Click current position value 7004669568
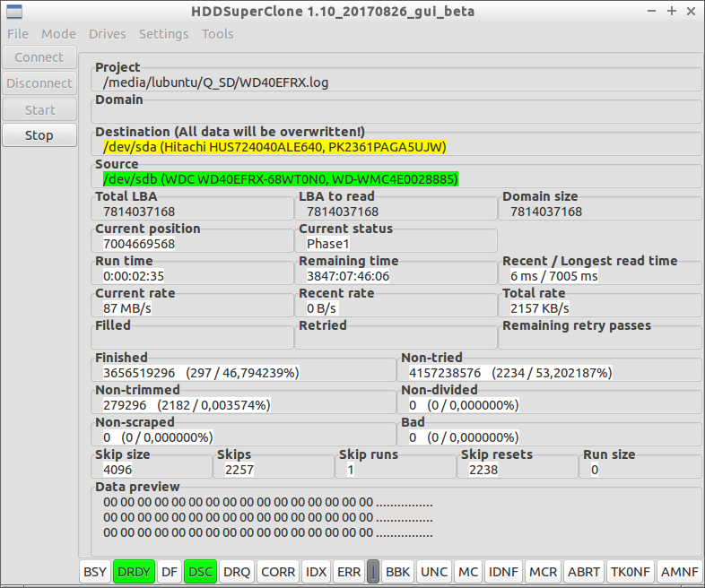The width and height of the screenshot is (705, 588). tap(139, 244)
